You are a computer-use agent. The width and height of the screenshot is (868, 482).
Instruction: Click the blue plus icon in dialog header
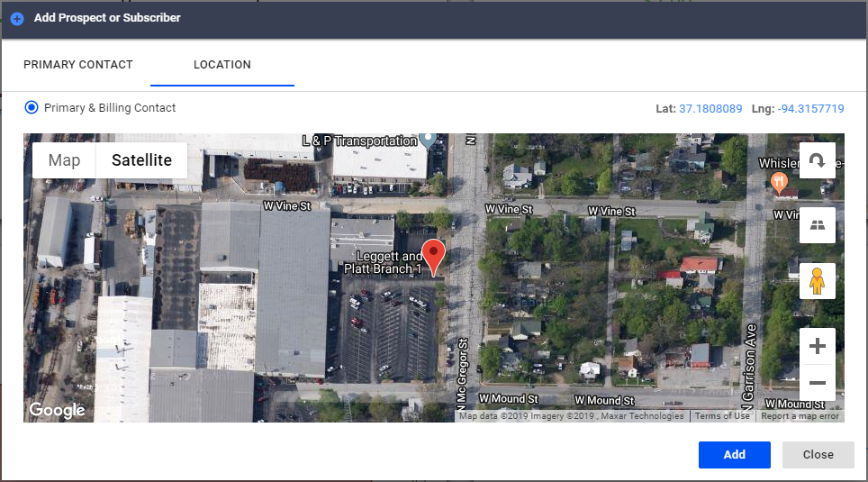(x=17, y=19)
